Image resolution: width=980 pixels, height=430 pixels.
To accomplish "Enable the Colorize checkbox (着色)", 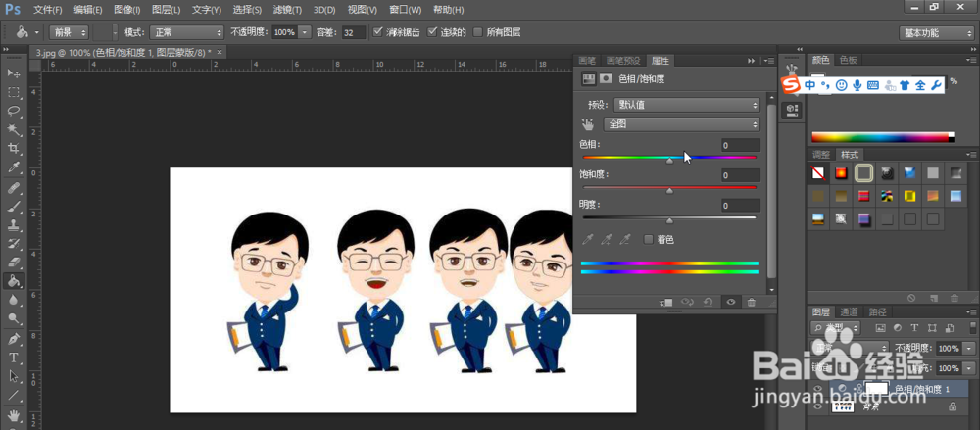I will pos(648,239).
